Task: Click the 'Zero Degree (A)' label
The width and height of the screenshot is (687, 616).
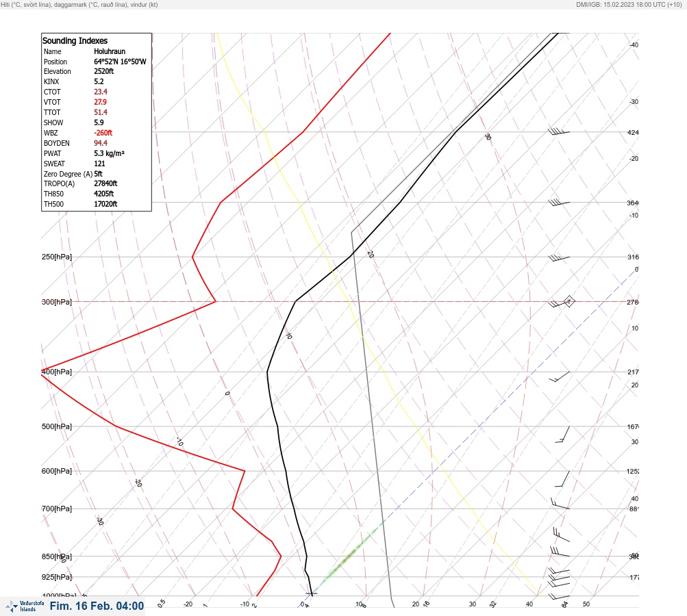Action: point(68,174)
